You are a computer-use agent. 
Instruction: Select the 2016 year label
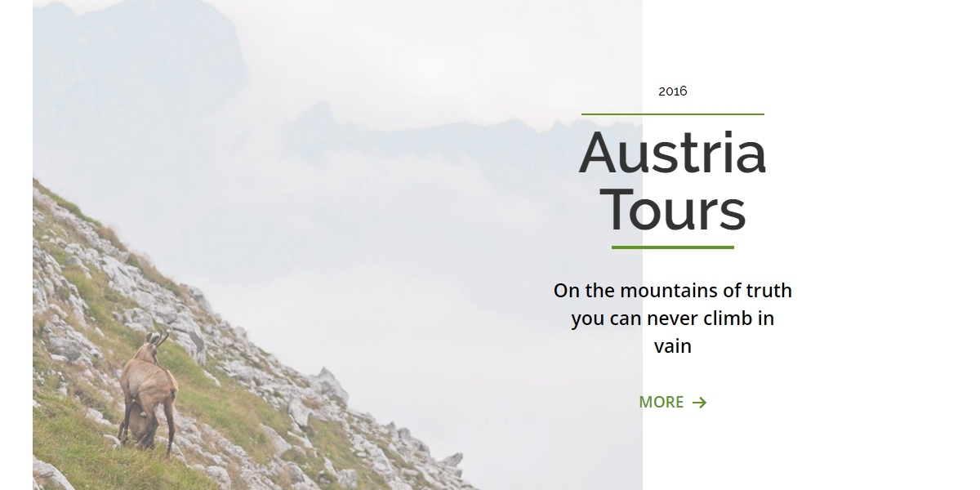pyautogui.click(x=673, y=91)
